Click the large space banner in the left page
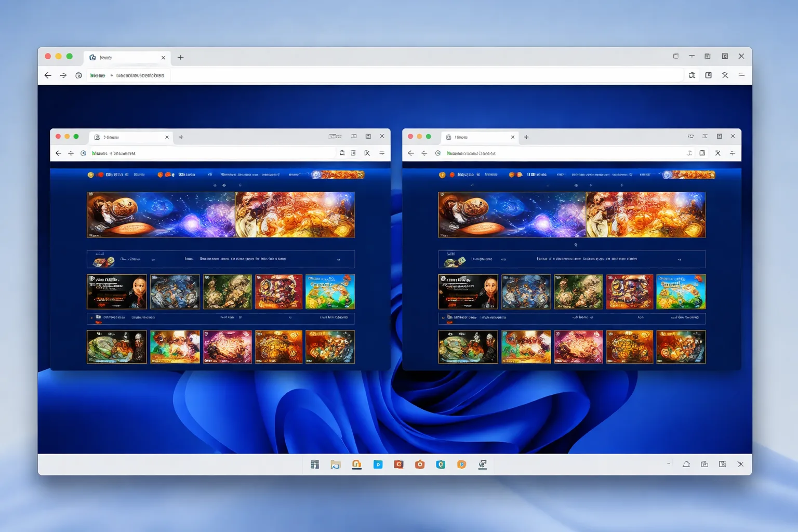The image size is (798, 532). [221, 215]
